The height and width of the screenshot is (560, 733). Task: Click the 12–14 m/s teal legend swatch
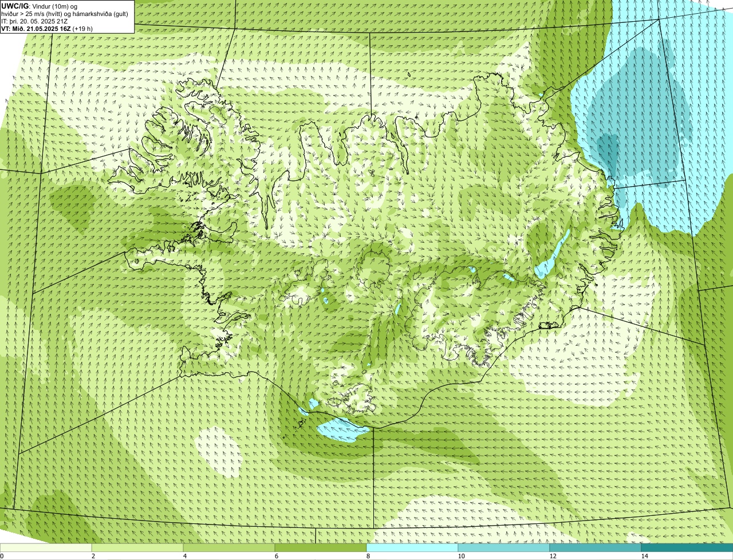(x=596, y=547)
